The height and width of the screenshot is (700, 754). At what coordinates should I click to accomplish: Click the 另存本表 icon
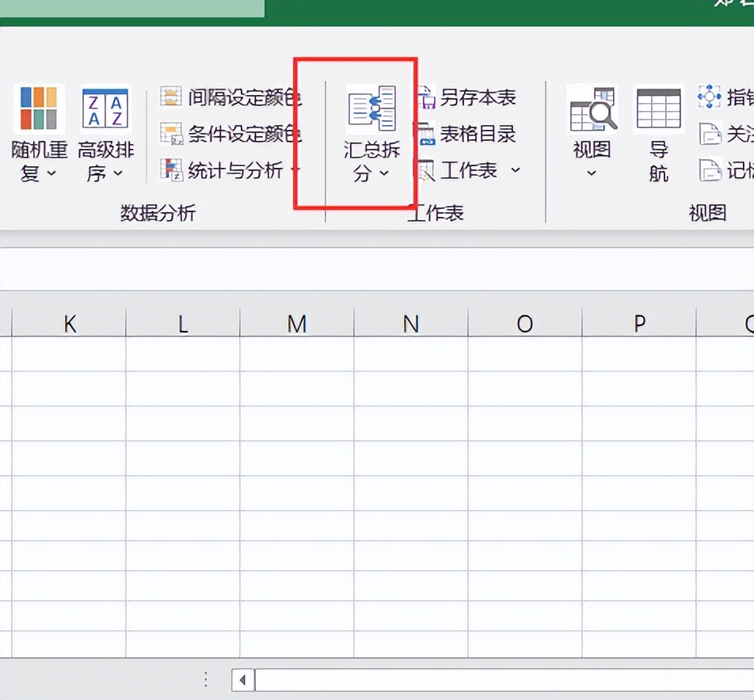[471, 97]
